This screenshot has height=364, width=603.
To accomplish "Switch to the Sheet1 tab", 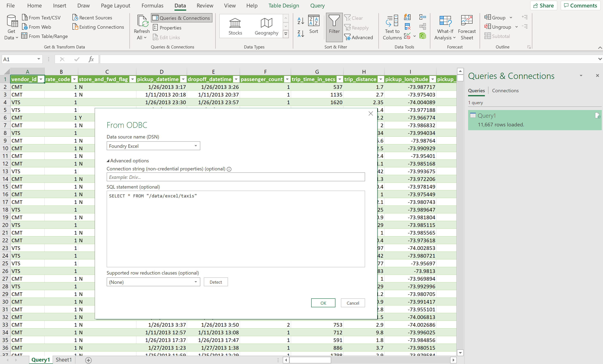I will 64,360.
